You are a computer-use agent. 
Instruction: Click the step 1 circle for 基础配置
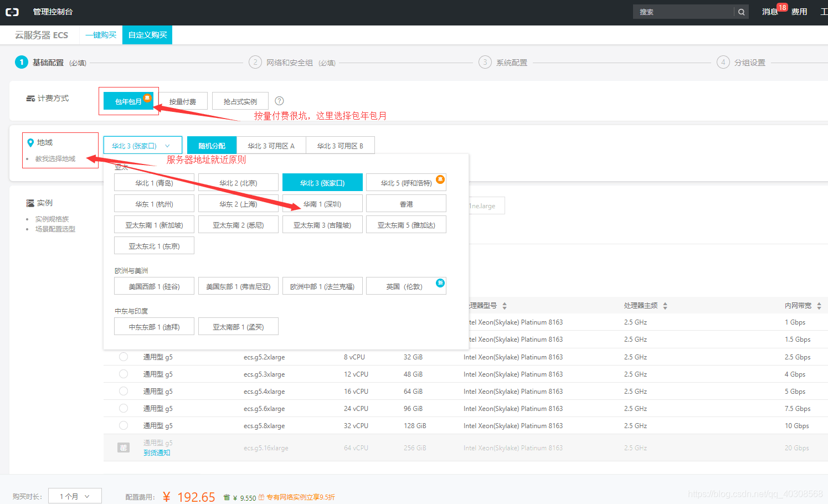(22, 62)
